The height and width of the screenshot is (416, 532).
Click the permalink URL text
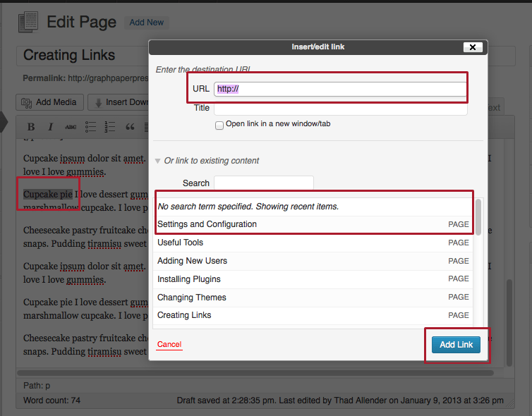tap(108, 78)
